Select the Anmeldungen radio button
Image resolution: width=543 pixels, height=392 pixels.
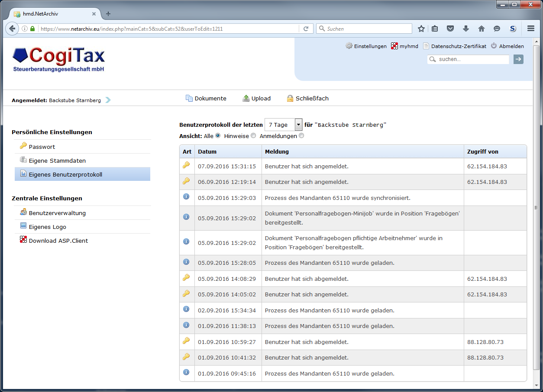click(x=302, y=135)
